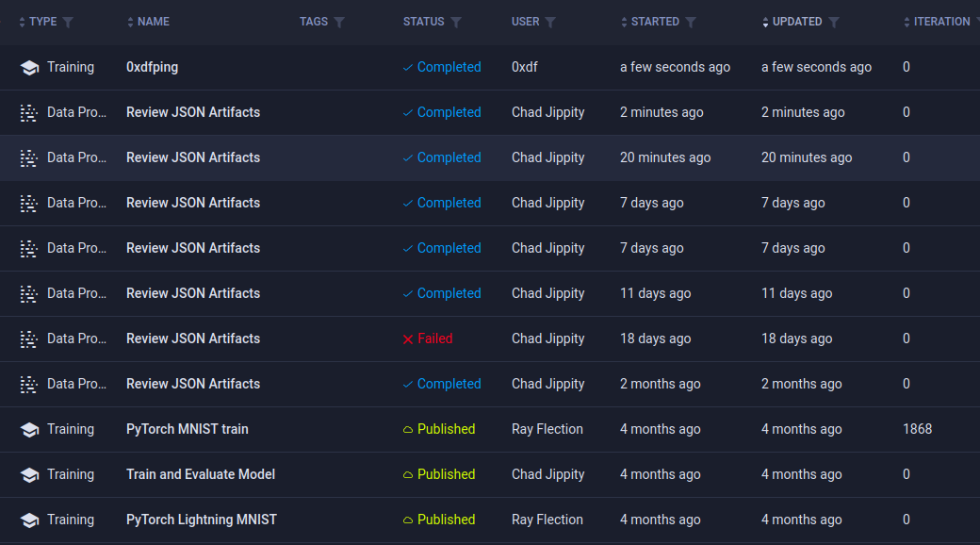Open the STARTED column filter

[x=691, y=23]
